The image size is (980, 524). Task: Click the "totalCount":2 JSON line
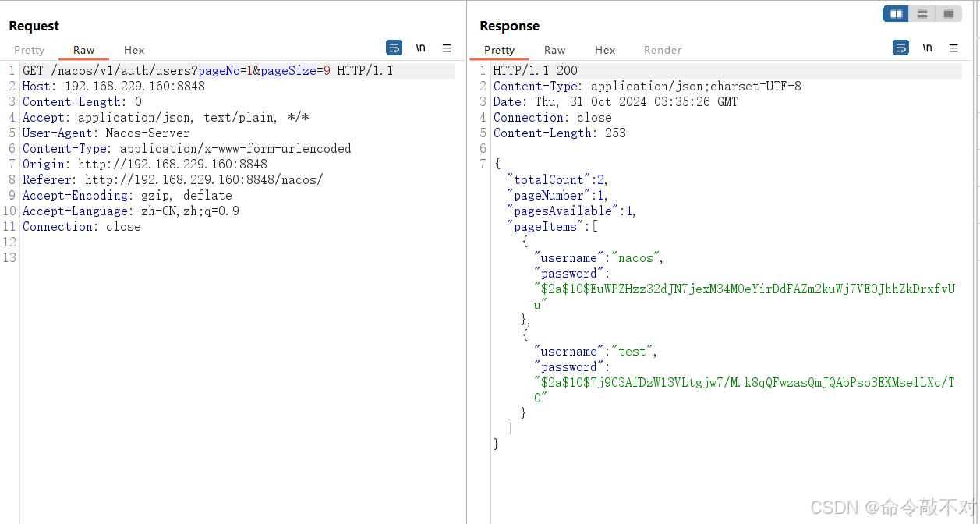(557, 180)
